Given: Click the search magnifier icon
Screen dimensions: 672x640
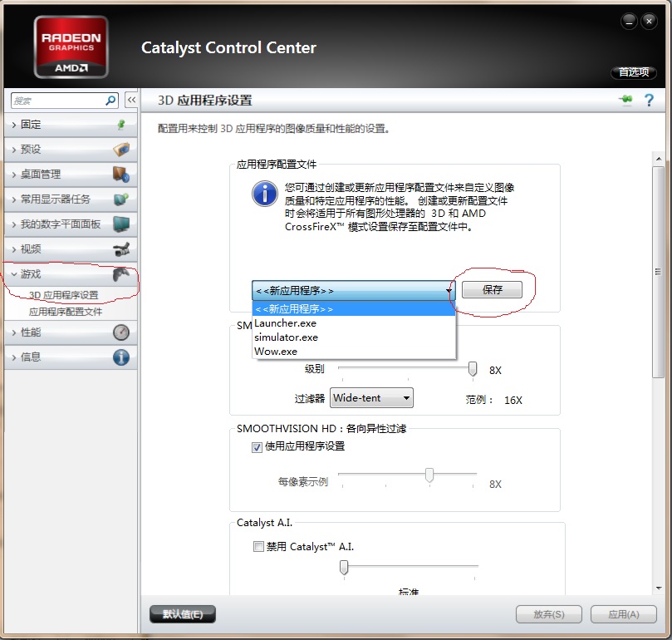Looking at the screenshot, I should click(110, 101).
